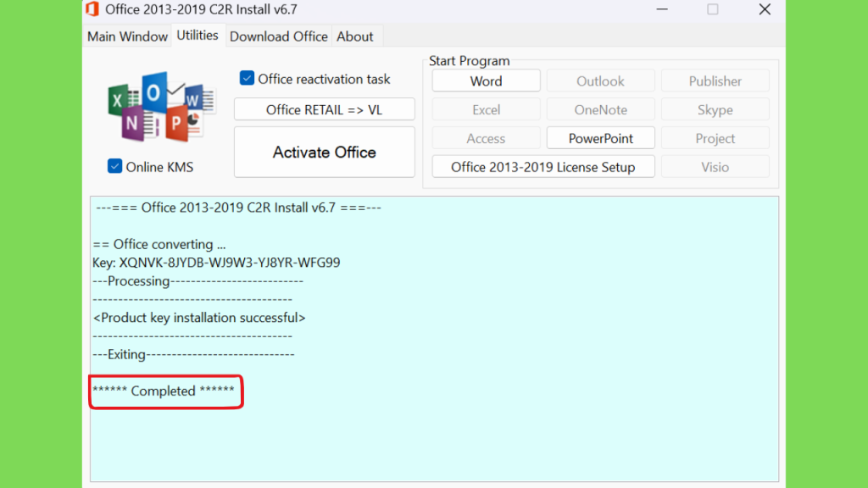Click the Project start button

[x=715, y=138]
